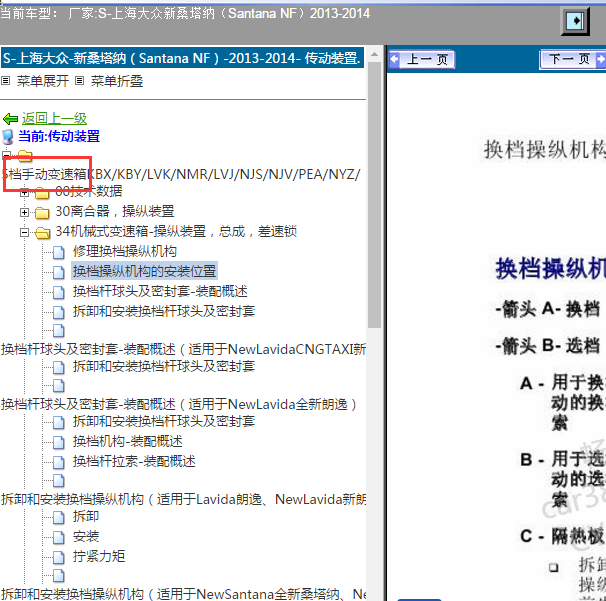
Task: Open 换档机构-装配概述 page
Action: (128, 441)
